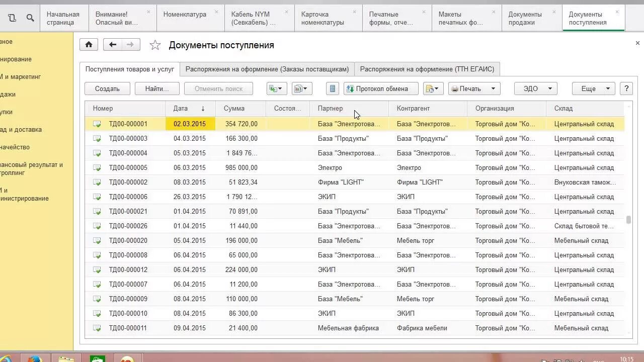
Task: Click Внуковская тамож... warehouse cell
Action: point(585,182)
